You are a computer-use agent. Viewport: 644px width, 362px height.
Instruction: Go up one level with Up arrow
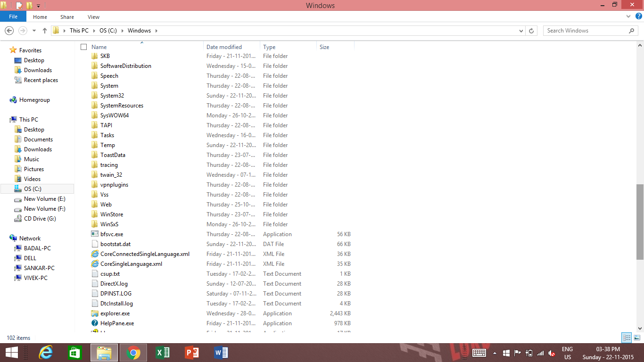click(45, 31)
